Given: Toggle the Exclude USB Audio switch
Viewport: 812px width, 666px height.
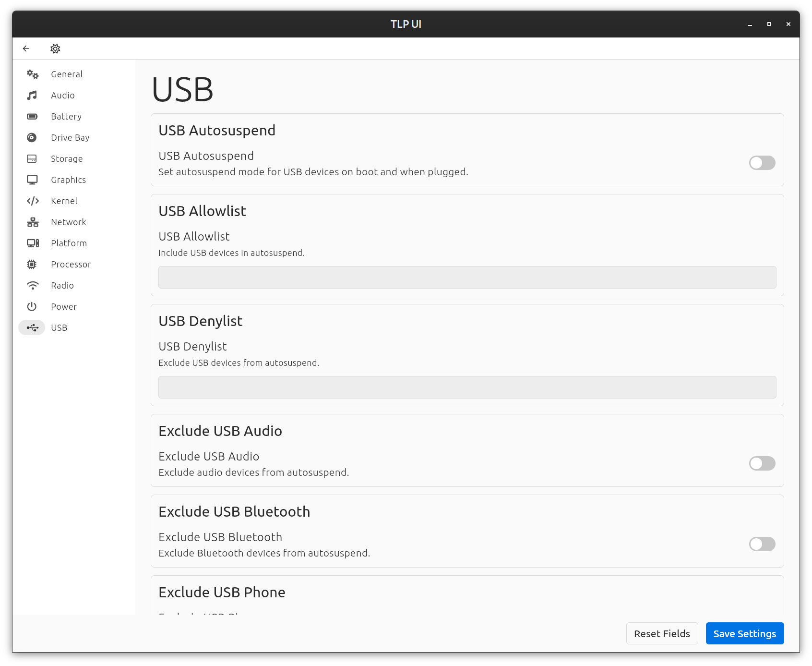Looking at the screenshot, I should [762, 463].
